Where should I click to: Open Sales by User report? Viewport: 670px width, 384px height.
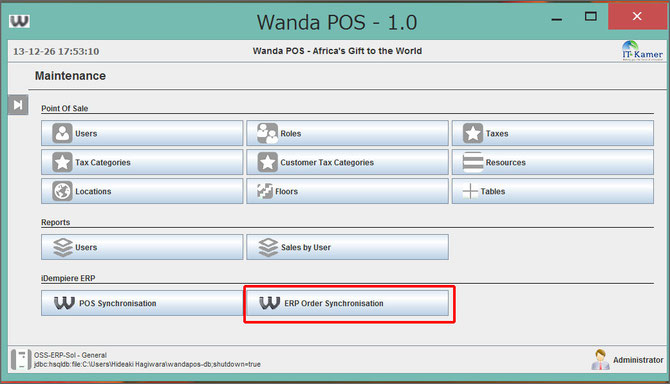347,247
